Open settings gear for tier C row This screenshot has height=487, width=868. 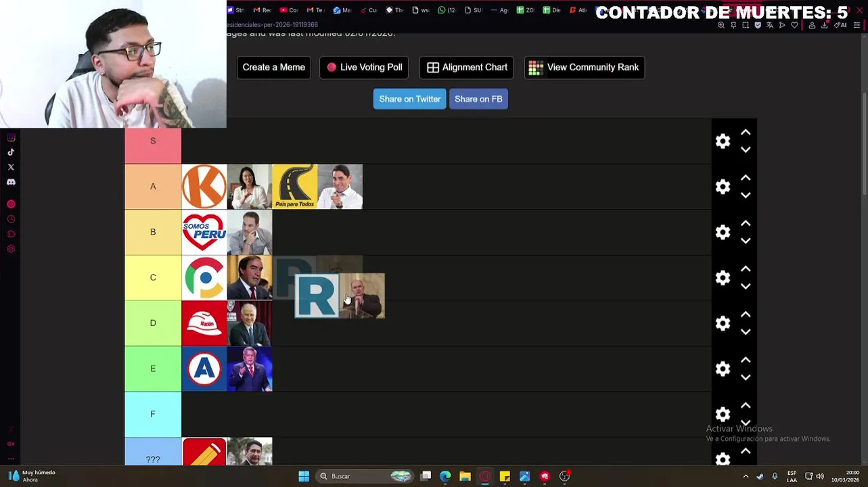[x=723, y=277]
